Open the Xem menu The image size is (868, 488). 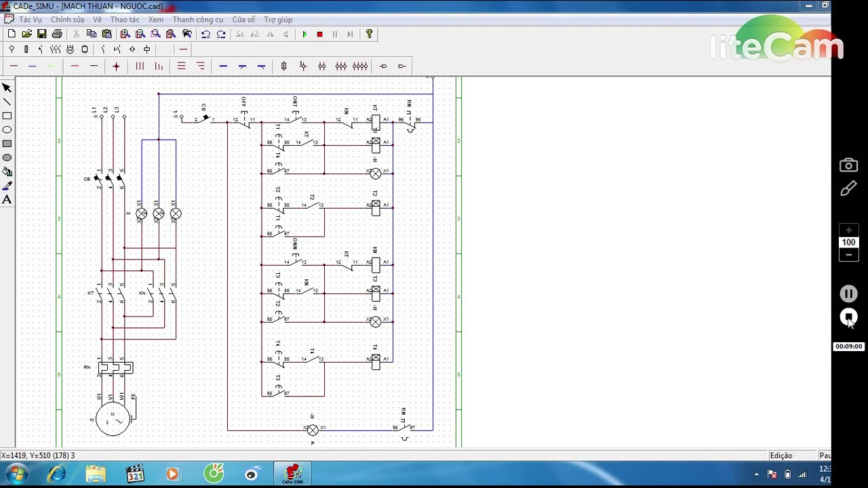155,20
